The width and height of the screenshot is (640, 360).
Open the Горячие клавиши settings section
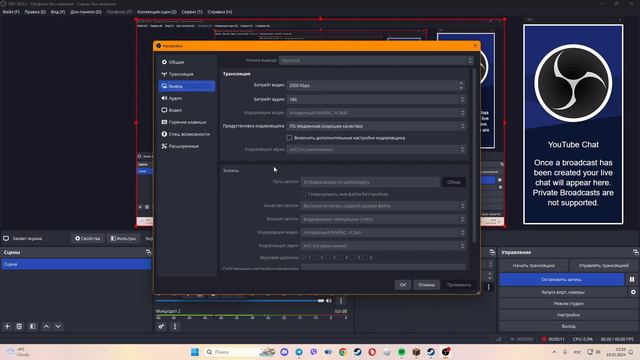(187, 122)
